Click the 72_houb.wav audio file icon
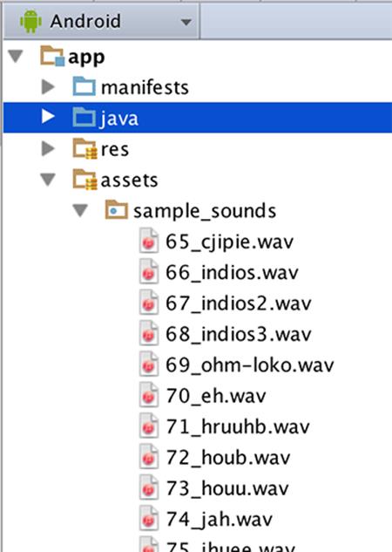392x552 pixels. coord(148,457)
